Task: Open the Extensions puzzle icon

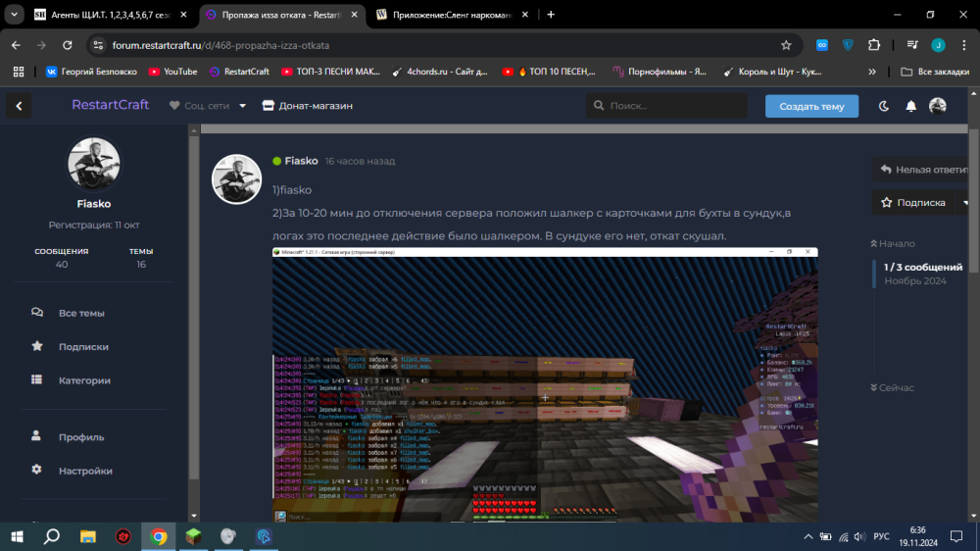Action: coord(874,45)
